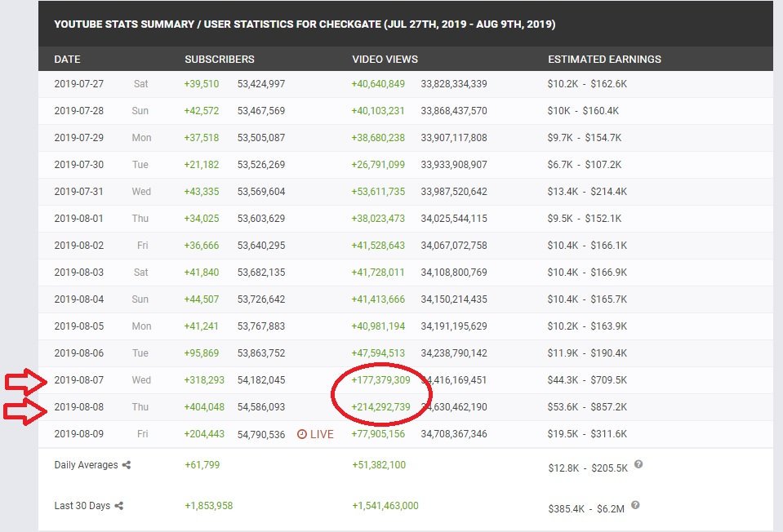This screenshot has width=783, height=532.
Task: Click daily average subscribers +61,799
Action: 202,465
